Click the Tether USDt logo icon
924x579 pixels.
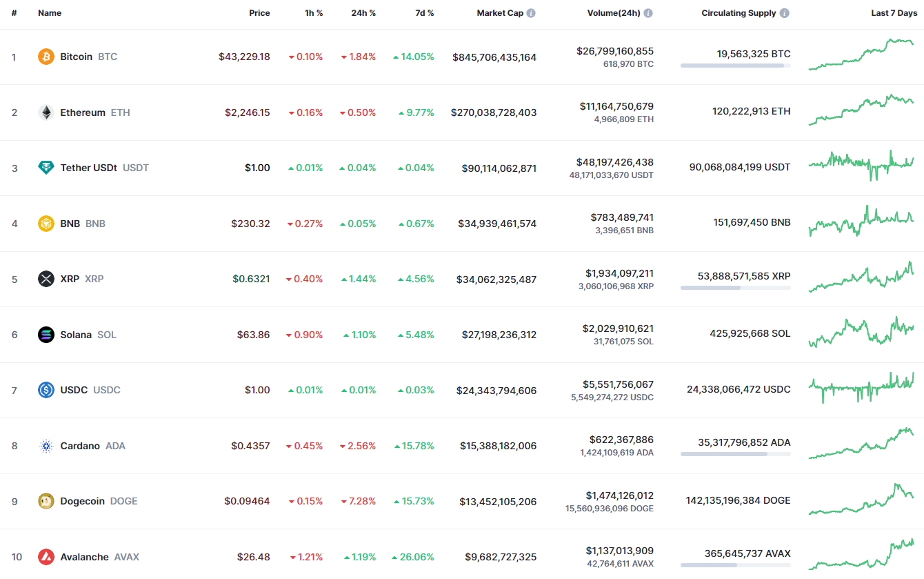[x=46, y=168]
